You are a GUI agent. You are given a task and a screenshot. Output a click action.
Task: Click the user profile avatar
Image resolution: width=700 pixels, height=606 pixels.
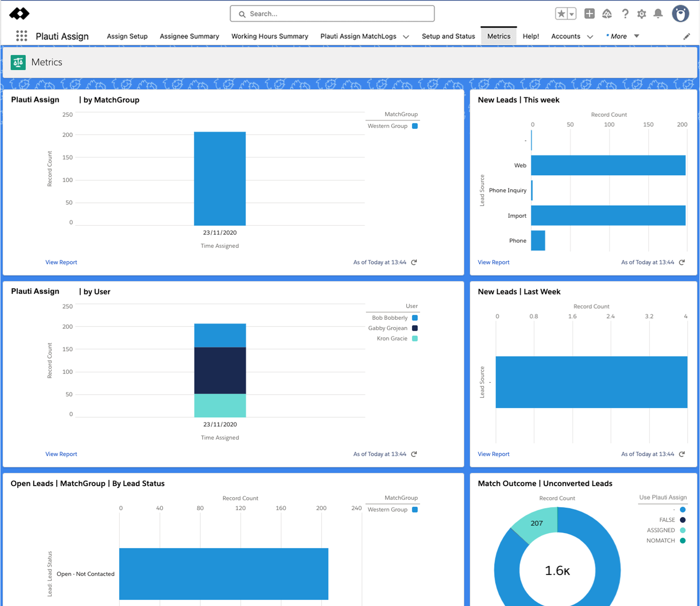pyautogui.click(x=680, y=14)
